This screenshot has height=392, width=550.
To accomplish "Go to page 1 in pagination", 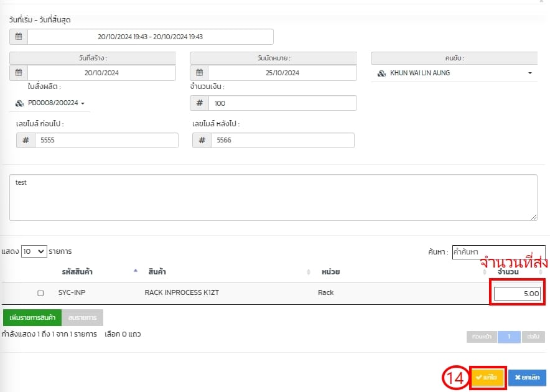I will click(x=508, y=337).
